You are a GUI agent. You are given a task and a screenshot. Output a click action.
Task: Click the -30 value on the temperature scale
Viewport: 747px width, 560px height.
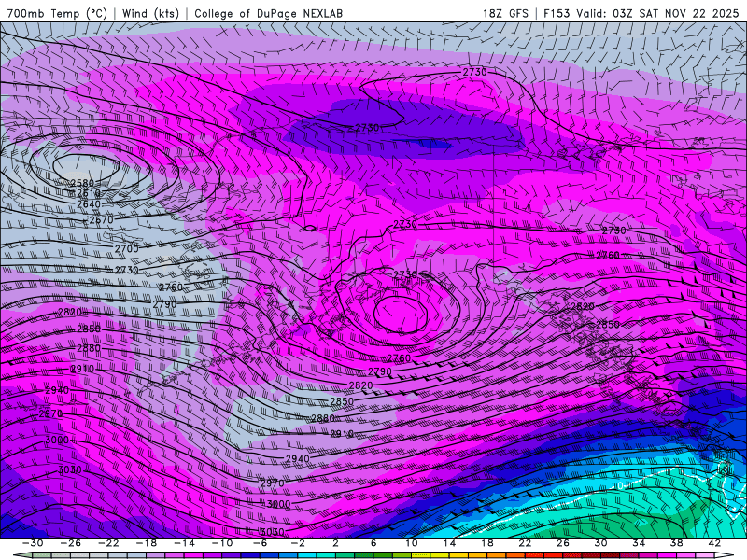(x=33, y=543)
